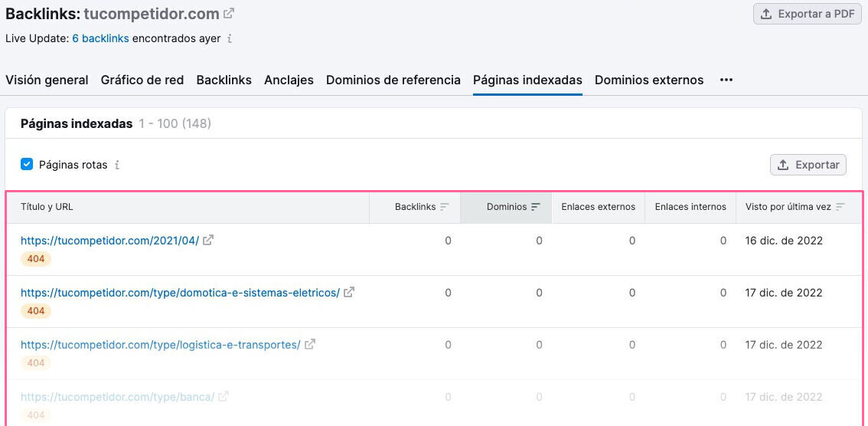Open external link icon for /2021/04/ URL
The image size is (868, 426).
(x=208, y=240)
